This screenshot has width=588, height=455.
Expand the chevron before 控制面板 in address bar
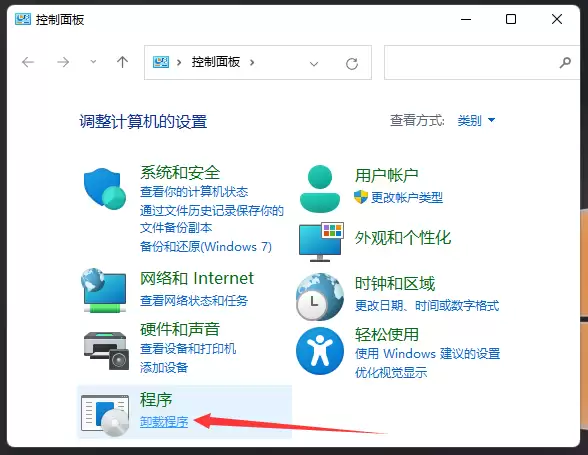click(x=179, y=62)
